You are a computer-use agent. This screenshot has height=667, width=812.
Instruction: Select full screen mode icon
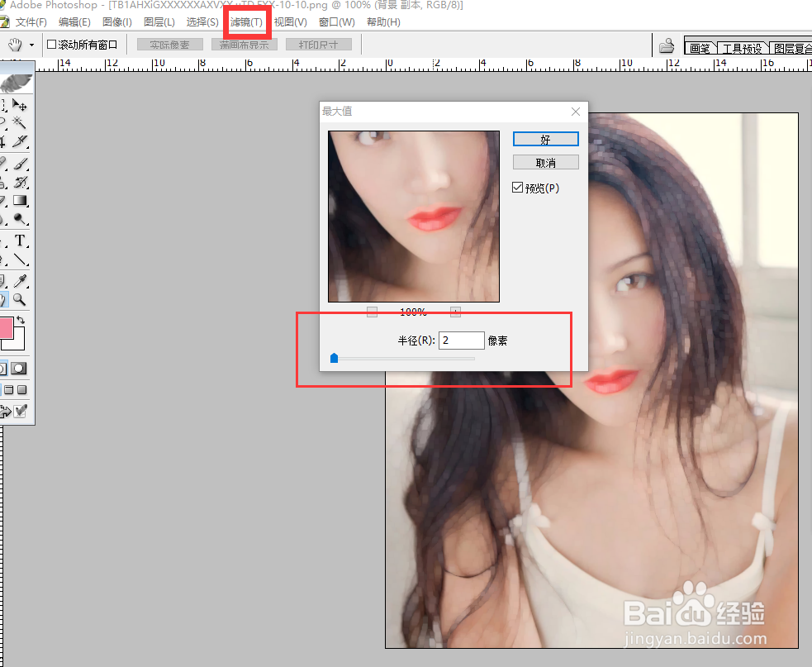pyautogui.click(x=21, y=390)
